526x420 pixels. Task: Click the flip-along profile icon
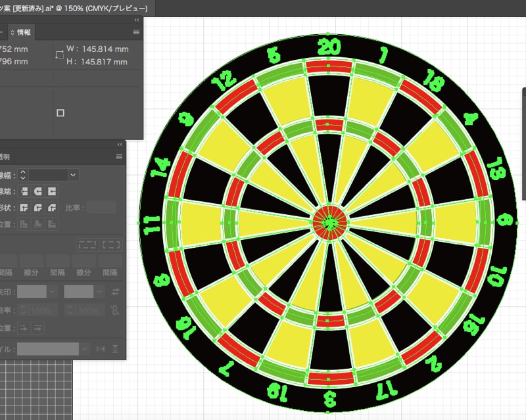[x=101, y=349]
